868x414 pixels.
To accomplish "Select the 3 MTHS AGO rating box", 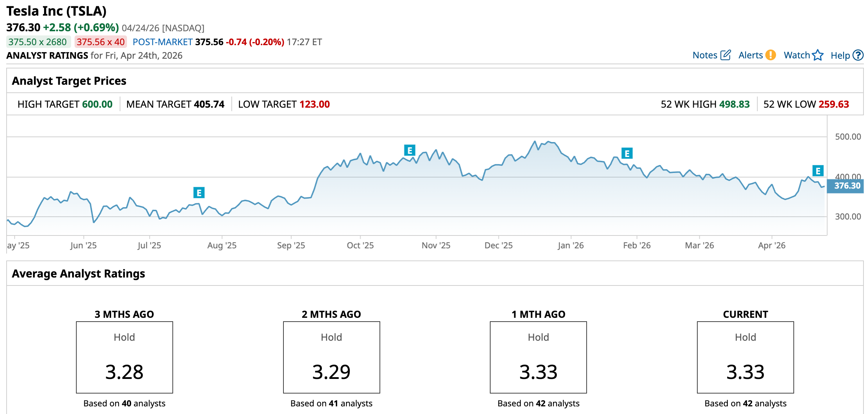I will pyautogui.click(x=124, y=357).
